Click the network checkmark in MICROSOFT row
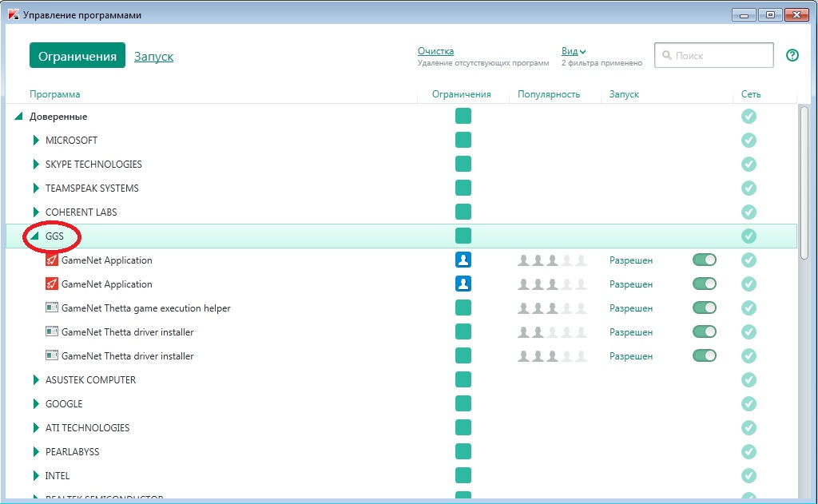This screenshot has width=818, height=504. click(x=749, y=141)
